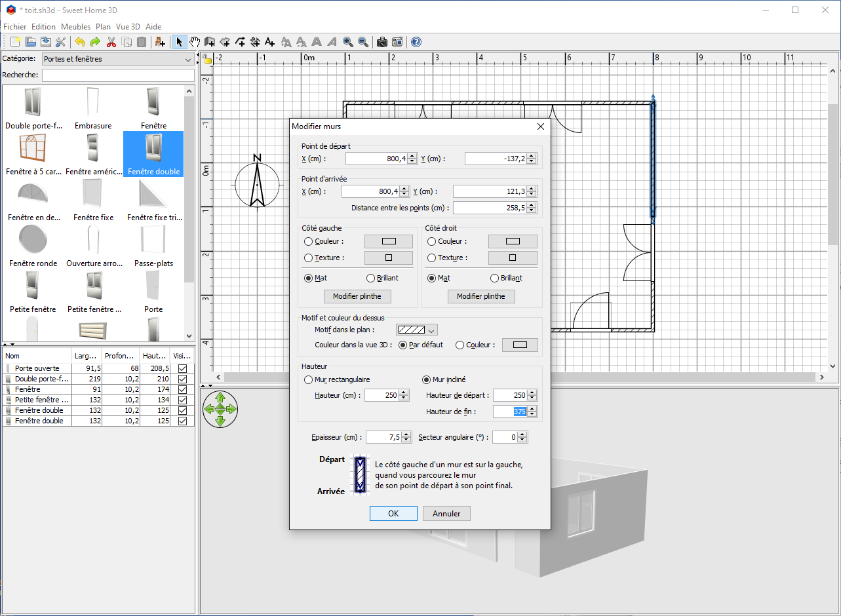841x616 pixels.
Task: Open the Help question mark icon
Action: click(416, 43)
